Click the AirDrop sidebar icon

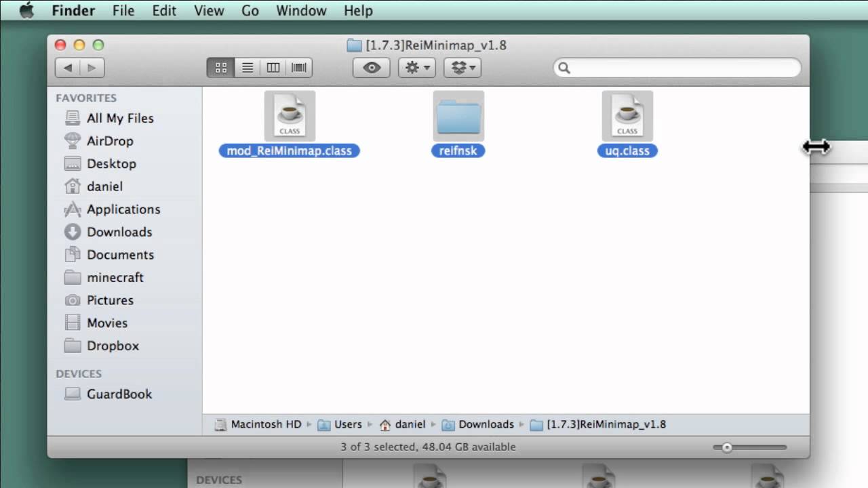[x=73, y=141]
